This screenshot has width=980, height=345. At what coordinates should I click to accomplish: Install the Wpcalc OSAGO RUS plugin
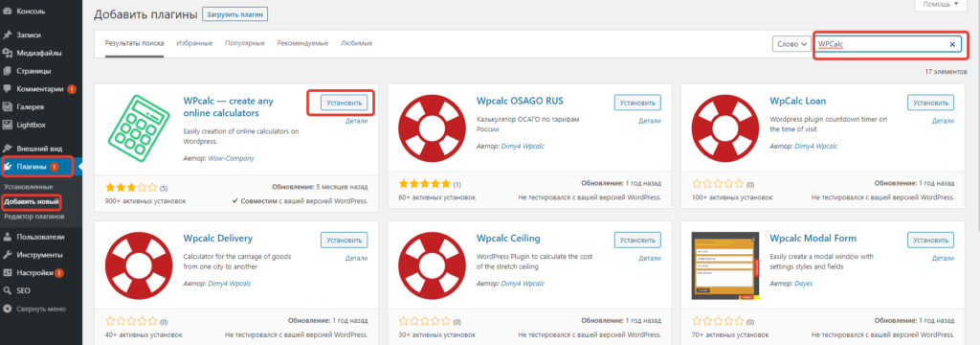pyautogui.click(x=637, y=102)
